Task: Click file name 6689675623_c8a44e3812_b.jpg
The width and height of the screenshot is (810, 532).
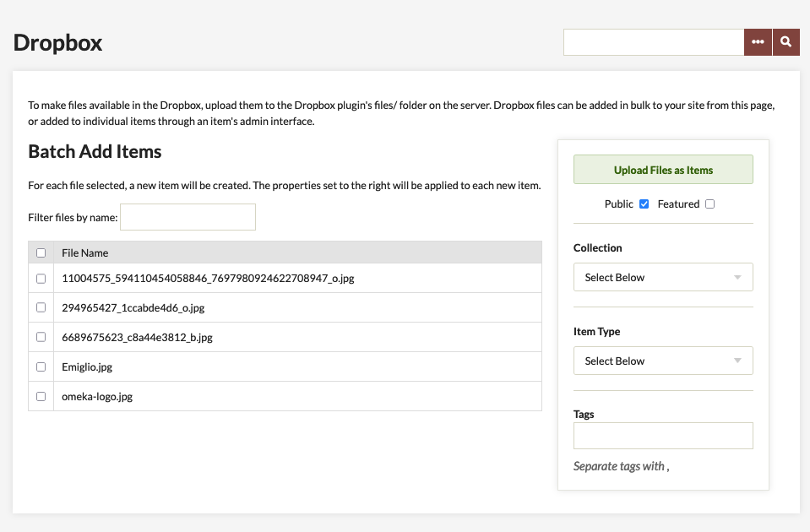Action: pos(138,337)
